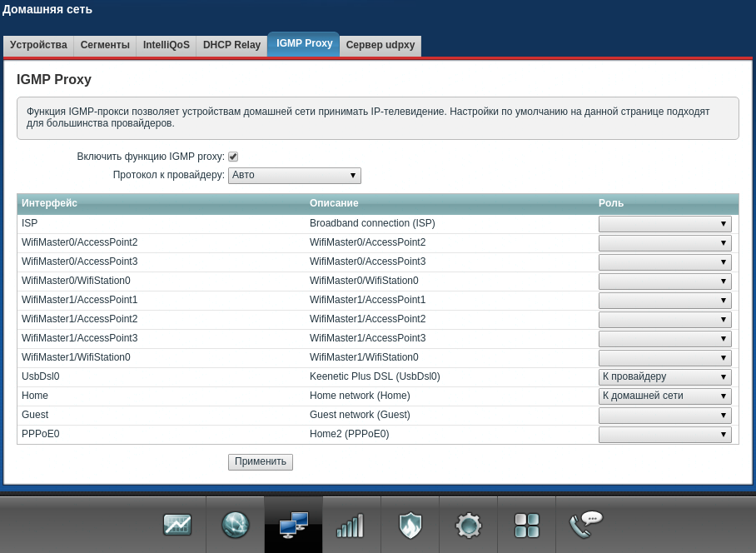Switch to the IntelliQoS tab
The height and width of the screenshot is (553, 756).
point(166,45)
